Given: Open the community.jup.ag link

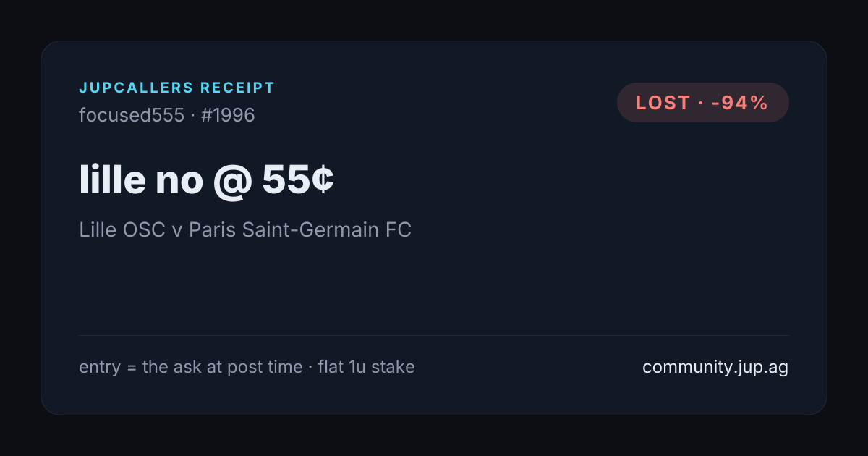Looking at the screenshot, I should point(715,367).
